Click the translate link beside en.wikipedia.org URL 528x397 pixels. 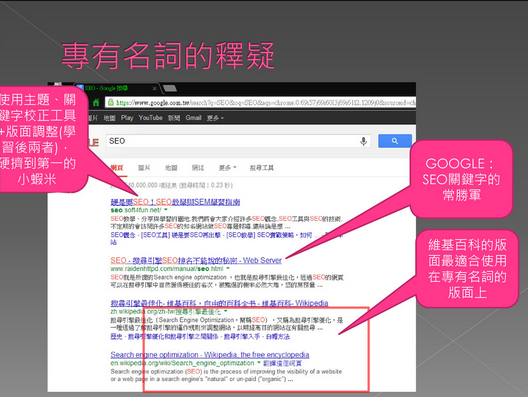click(282, 363)
